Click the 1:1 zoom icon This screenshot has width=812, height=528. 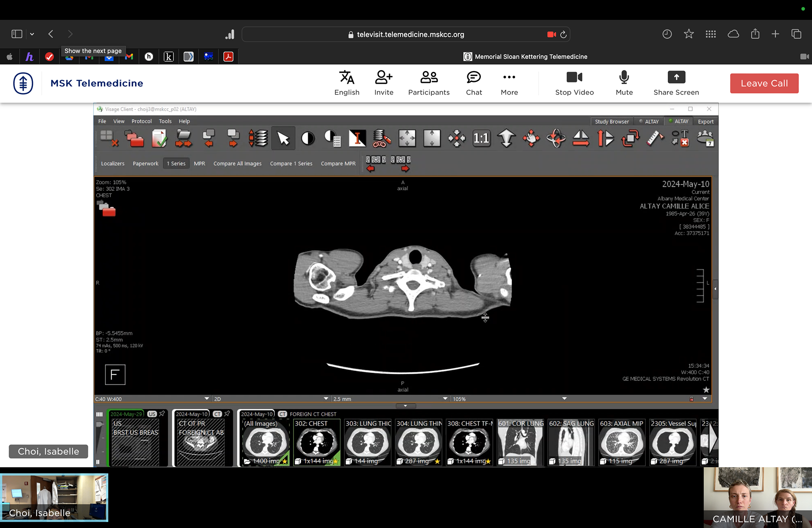tap(481, 138)
